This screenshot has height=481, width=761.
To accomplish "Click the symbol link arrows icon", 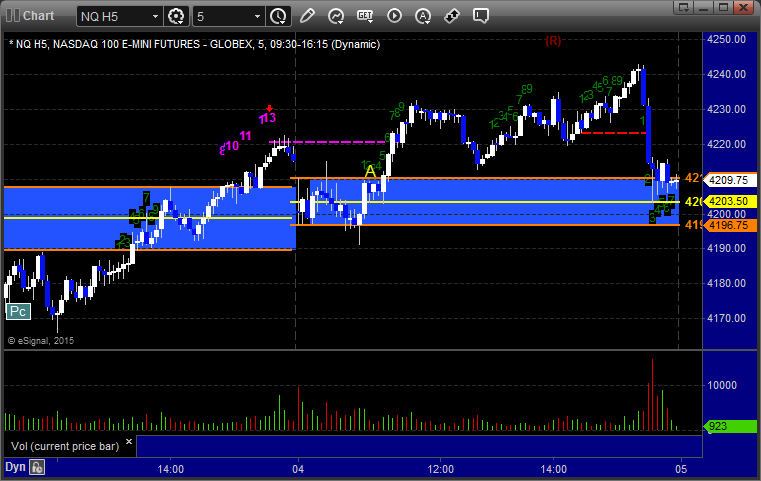I will [452, 16].
